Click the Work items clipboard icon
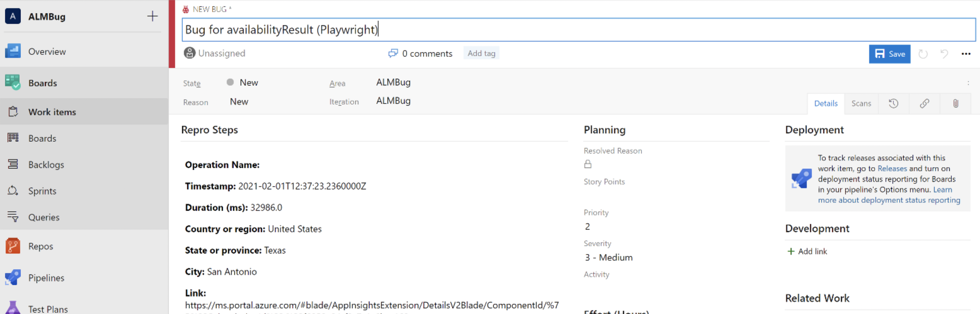The image size is (980, 314). tap(13, 112)
